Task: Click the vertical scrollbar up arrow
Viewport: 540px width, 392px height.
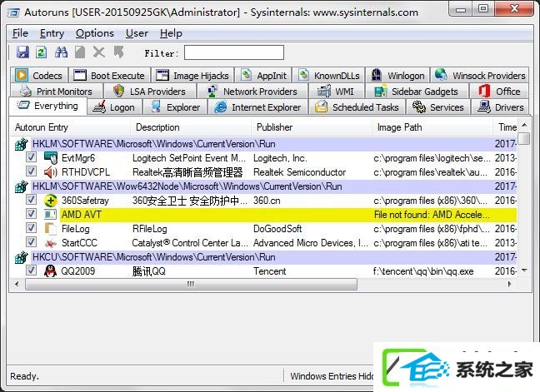Action: point(524,125)
